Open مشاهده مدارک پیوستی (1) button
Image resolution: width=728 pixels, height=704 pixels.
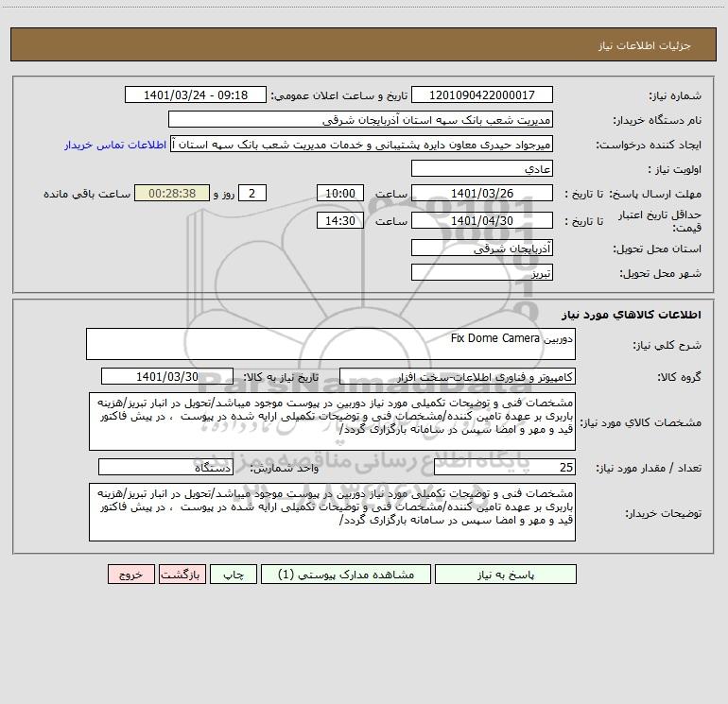coord(346,575)
